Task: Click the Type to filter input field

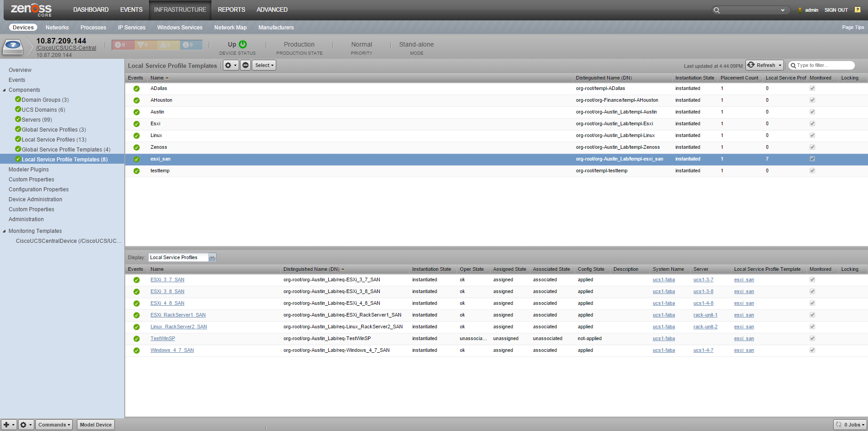Action: tap(822, 65)
